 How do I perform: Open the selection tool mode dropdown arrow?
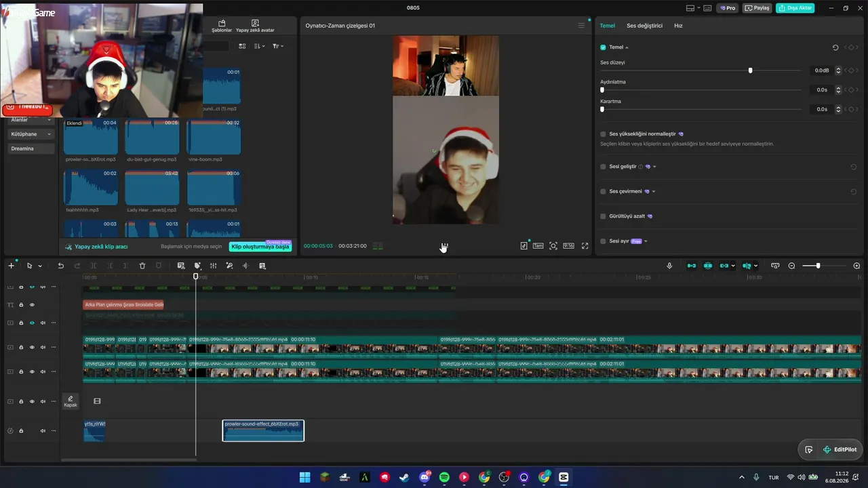point(40,266)
